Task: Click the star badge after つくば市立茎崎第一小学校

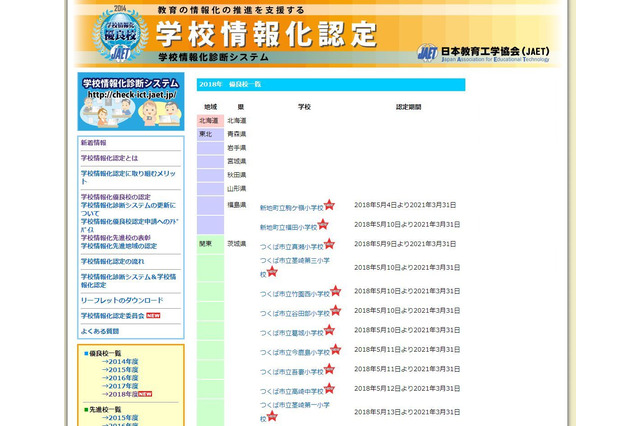Action: pos(272,416)
